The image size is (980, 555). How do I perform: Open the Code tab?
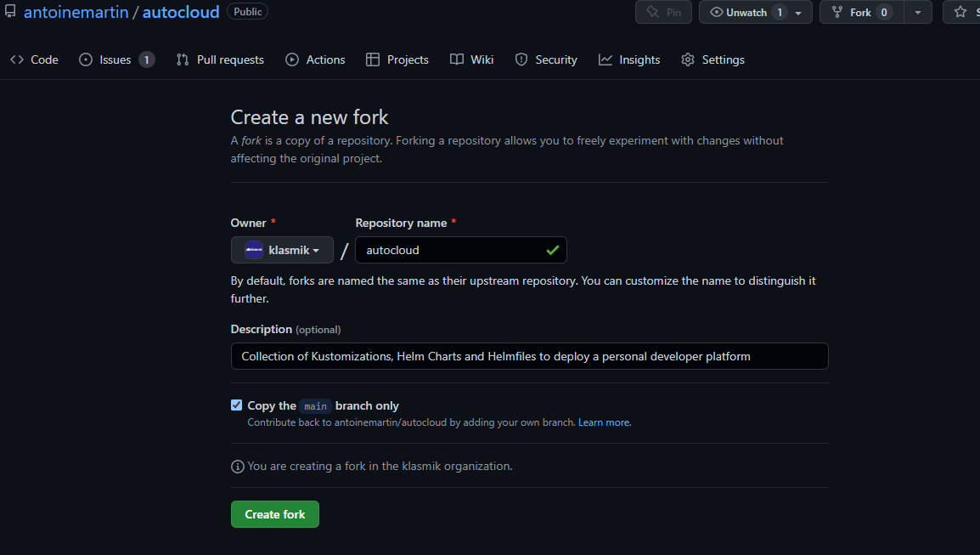(x=34, y=59)
